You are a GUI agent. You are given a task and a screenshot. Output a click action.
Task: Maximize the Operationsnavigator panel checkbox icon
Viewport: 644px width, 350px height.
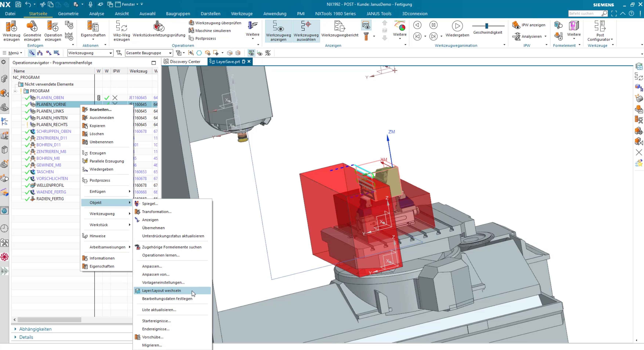[x=153, y=63]
